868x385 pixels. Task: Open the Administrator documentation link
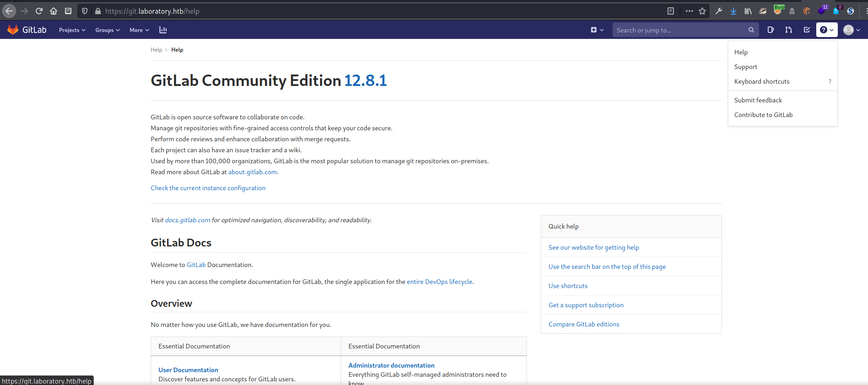coord(391,365)
